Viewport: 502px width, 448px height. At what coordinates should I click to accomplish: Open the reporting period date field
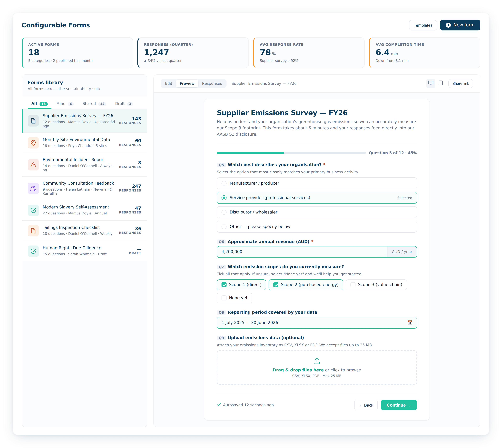point(317,322)
